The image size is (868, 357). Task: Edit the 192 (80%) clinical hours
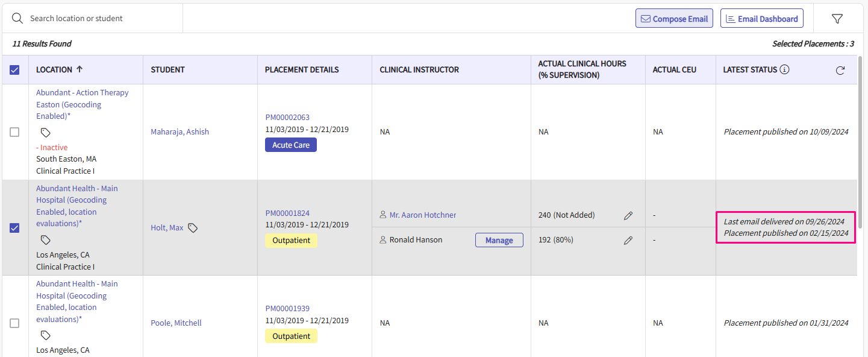pos(628,240)
